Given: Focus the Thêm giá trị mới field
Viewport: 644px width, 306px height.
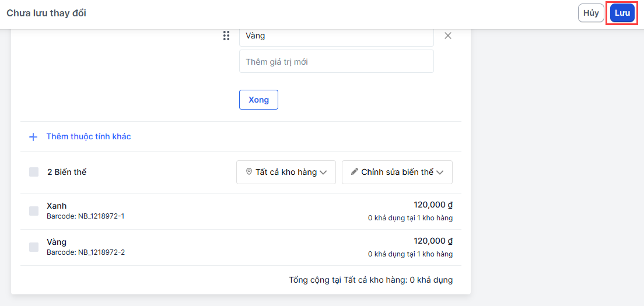Looking at the screenshot, I should (x=336, y=61).
